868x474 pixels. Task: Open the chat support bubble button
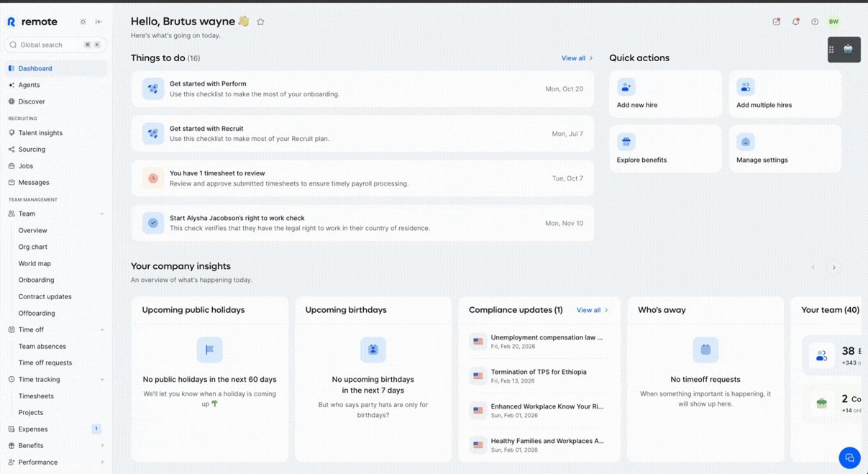(849, 457)
